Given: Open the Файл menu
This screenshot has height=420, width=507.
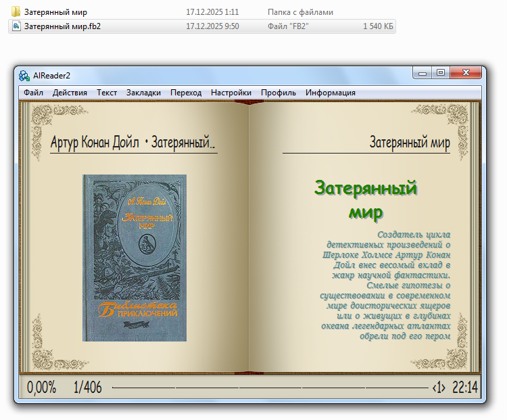Looking at the screenshot, I should pyautogui.click(x=33, y=93).
